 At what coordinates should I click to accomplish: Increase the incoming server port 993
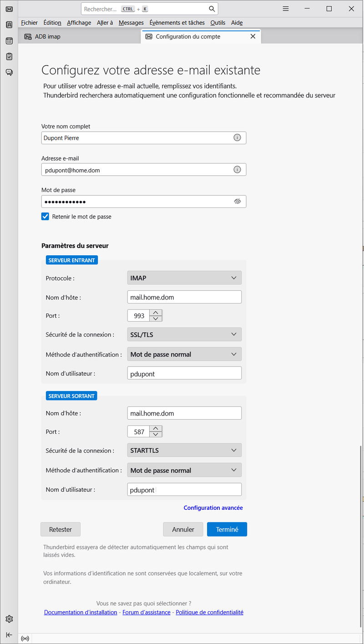156,313
